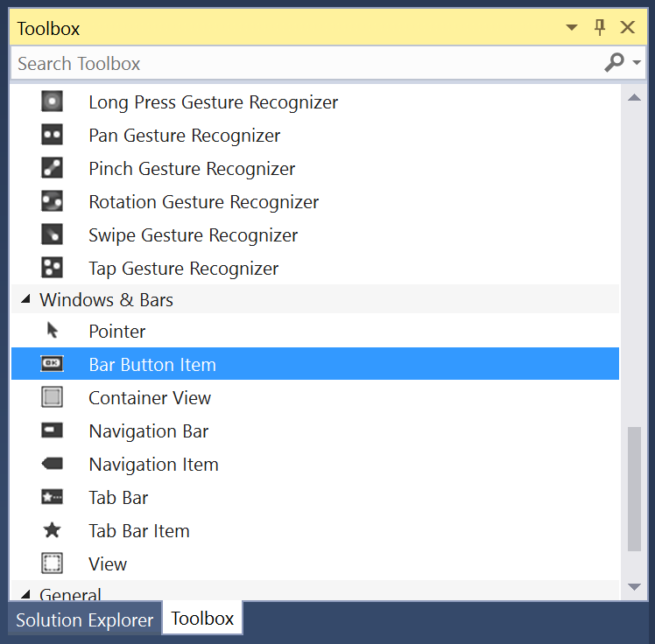Click the Navigation Bar icon
This screenshot has height=644, width=655.
click(x=52, y=430)
